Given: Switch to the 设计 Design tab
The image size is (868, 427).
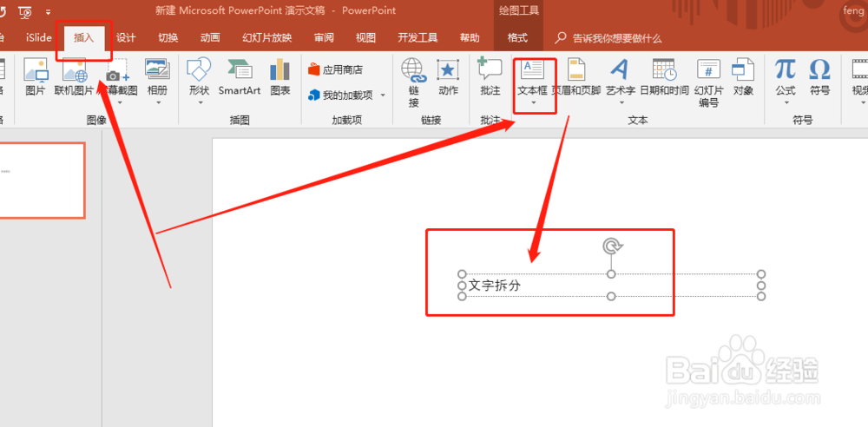Looking at the screenshot, I should coord(126,37).
